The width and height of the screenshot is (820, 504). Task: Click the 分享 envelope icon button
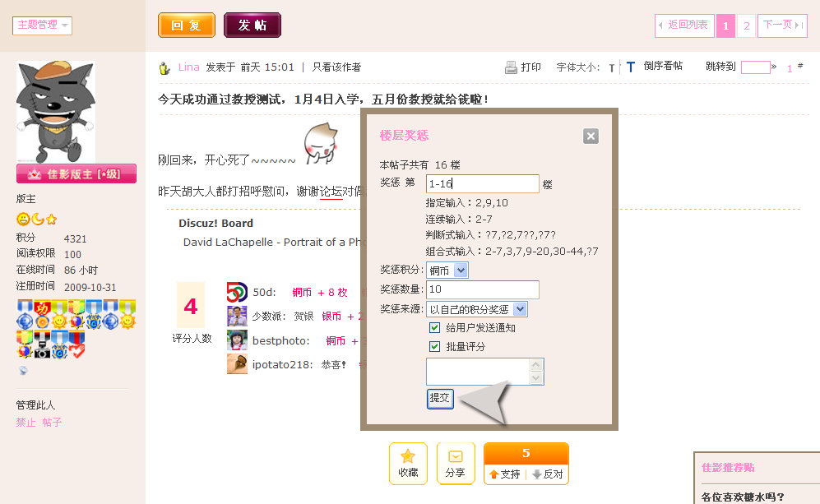pyautogui.click(x=456, y=463)
